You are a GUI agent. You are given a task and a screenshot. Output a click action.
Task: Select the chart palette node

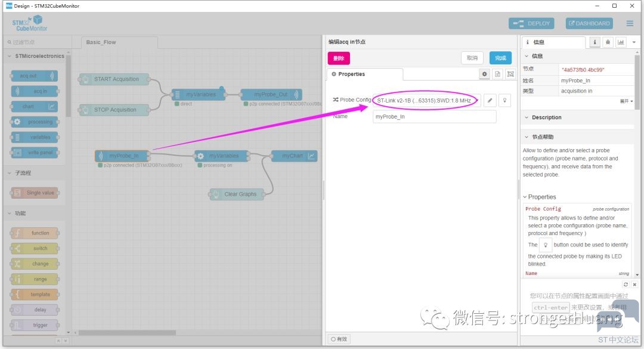coord(33,106)
